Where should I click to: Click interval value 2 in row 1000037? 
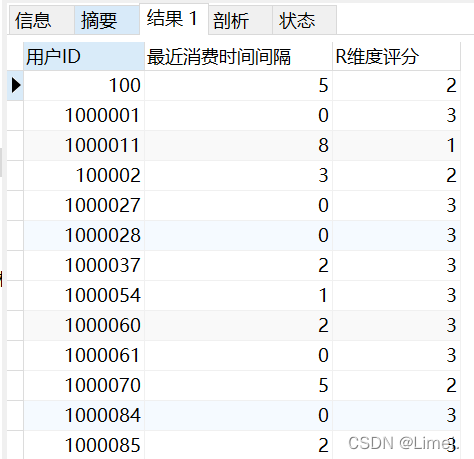[x=238, y=265]
